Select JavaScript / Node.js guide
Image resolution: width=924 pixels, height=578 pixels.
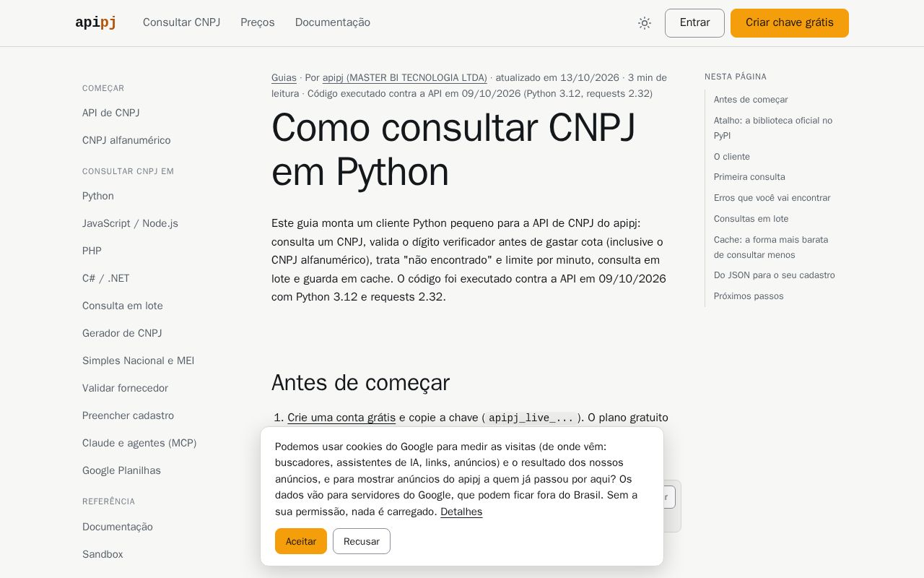130,223
